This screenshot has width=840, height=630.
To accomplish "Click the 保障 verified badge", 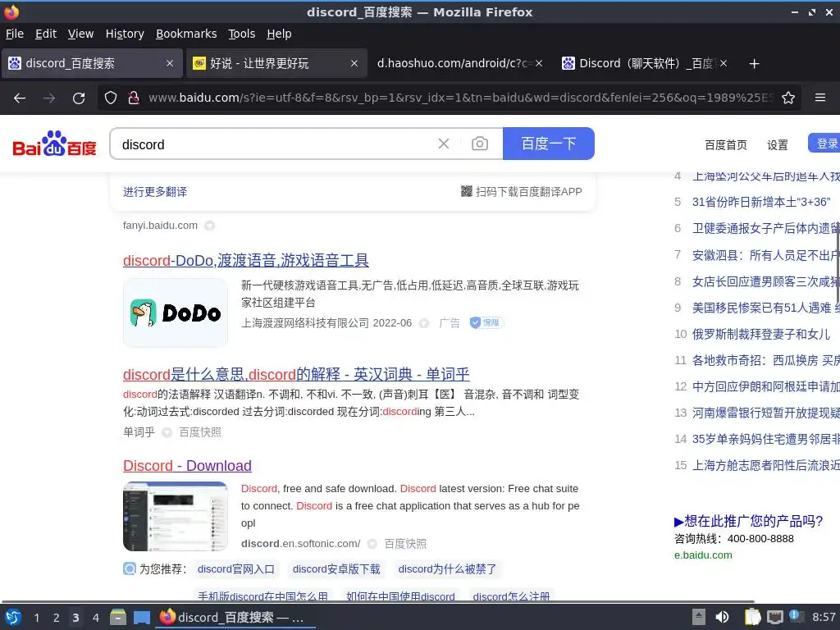I will [x=486, y=322].
